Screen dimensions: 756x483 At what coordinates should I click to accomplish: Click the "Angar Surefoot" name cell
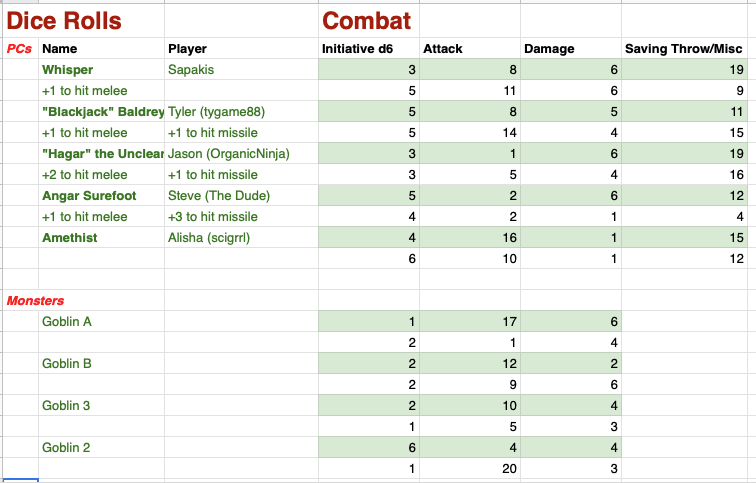tap(89, 195)
